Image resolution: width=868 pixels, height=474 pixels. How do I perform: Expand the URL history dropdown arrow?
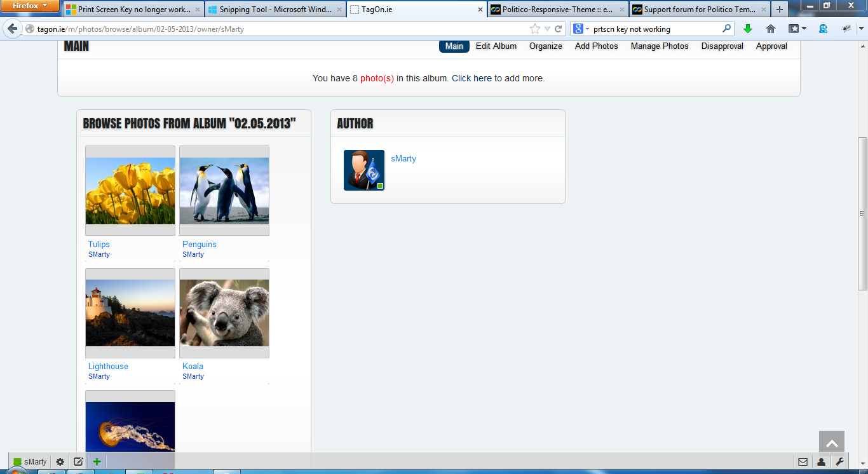[547, 29]
